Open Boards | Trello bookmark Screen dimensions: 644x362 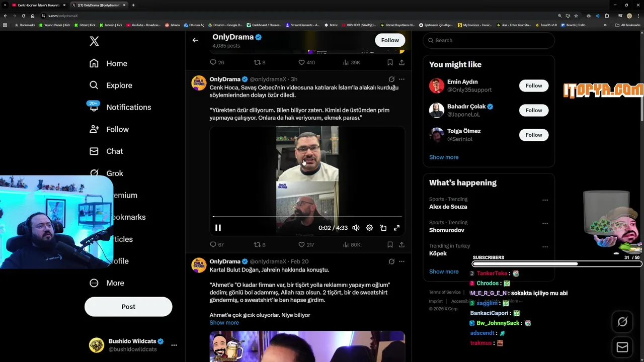tap(573, 25)
